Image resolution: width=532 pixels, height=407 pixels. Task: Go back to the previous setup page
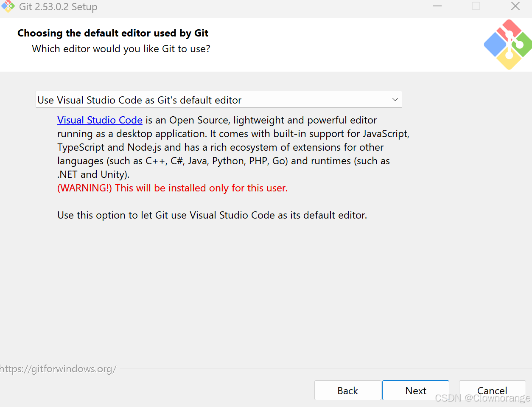[x=347, y=390]
